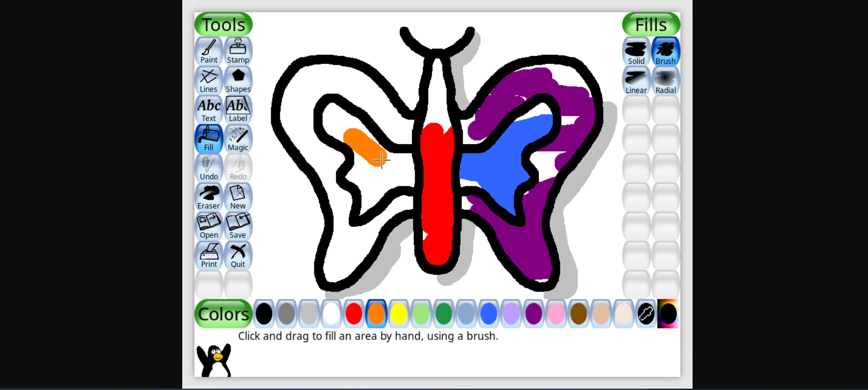The image size is (868, 390).
Task: Select the Stamp tool
Action: coord(238,51)
